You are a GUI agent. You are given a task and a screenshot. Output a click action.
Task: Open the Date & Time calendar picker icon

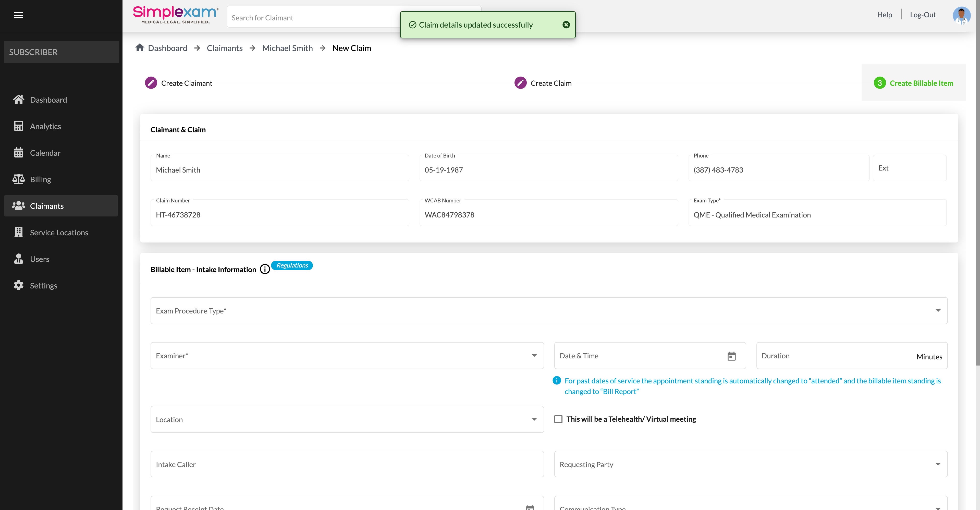click(x=731, y=356)
